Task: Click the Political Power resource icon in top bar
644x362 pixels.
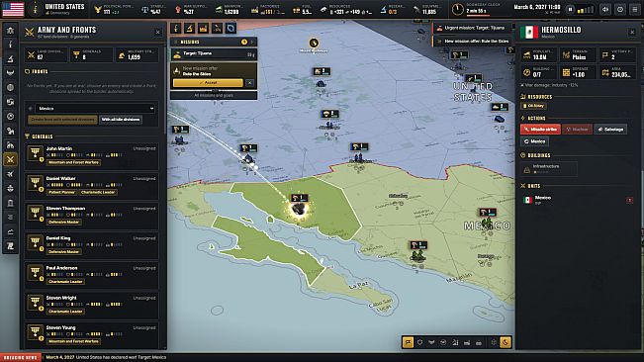Action: click(x=97, y=10)
